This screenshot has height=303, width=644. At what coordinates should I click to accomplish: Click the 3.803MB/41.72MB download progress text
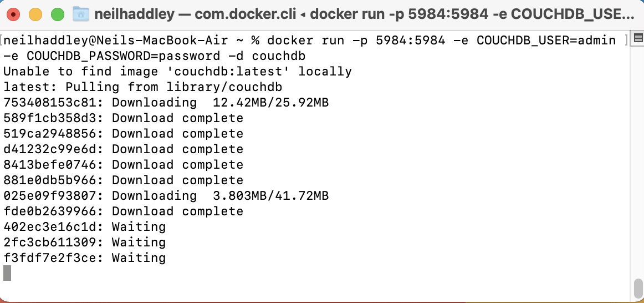pyautogui.click(x=271, y=196)
